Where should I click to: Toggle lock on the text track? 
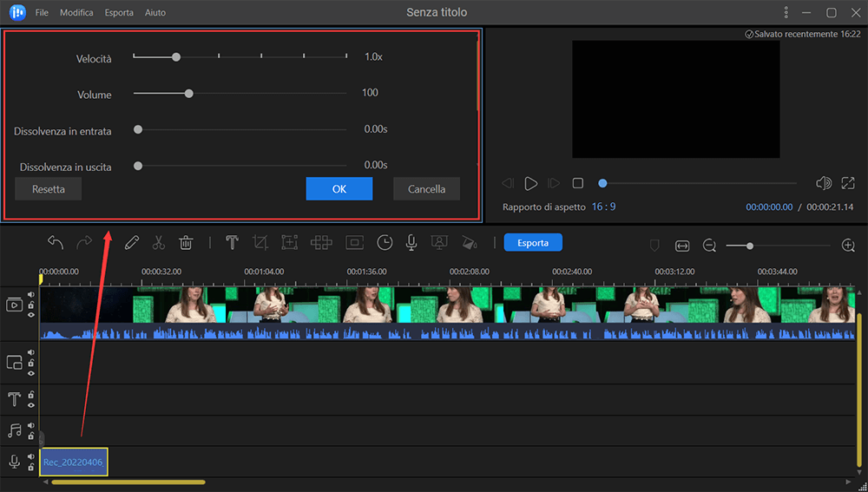click(31, 395)
